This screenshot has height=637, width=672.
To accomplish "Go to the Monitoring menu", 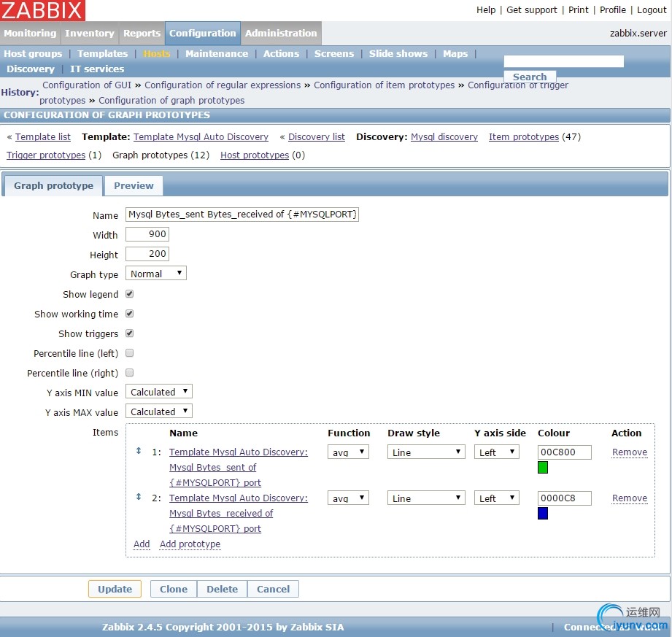I will 30,34.
